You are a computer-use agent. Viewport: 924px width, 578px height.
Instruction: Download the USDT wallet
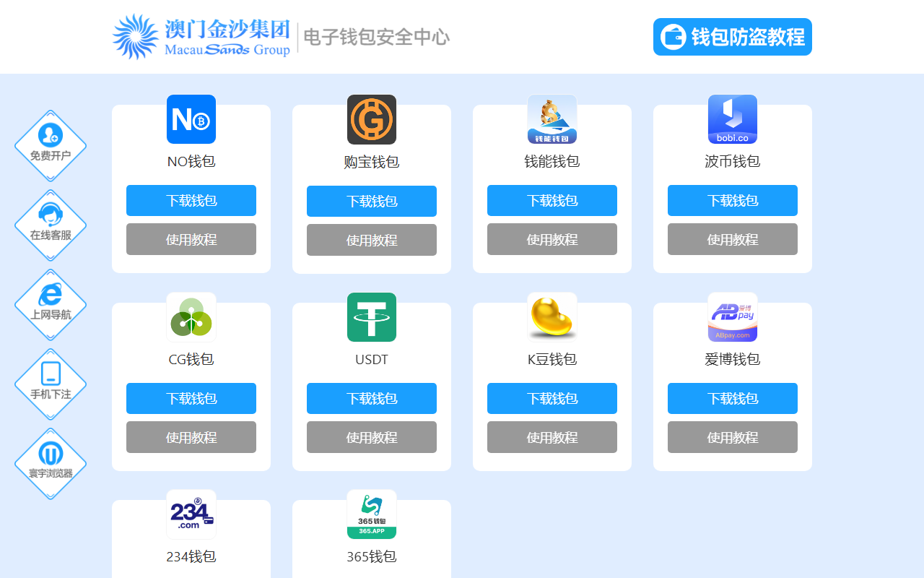tap(372, 398)
